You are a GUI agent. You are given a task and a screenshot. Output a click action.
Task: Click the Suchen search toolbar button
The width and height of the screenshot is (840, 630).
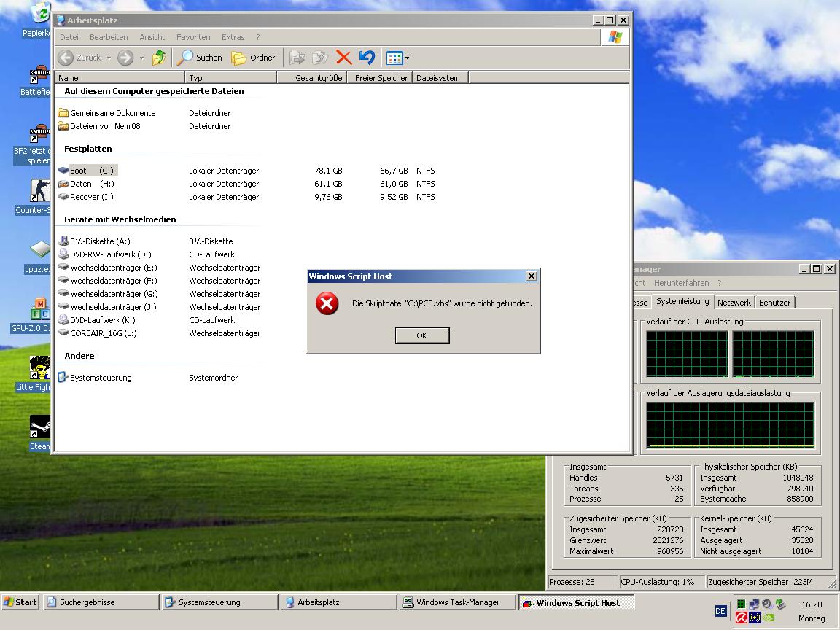pyautogui.click(x=200, y=58)
